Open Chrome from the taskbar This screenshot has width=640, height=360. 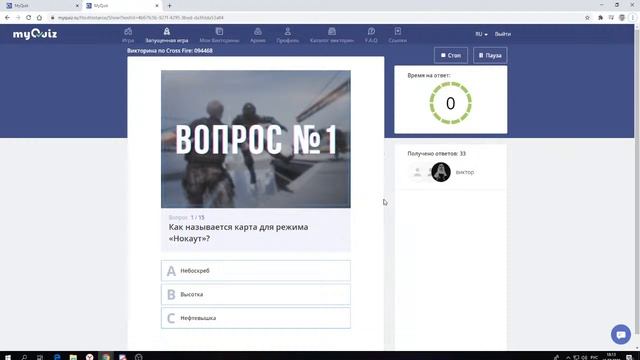pyautogui.click(x=106, y=357)
